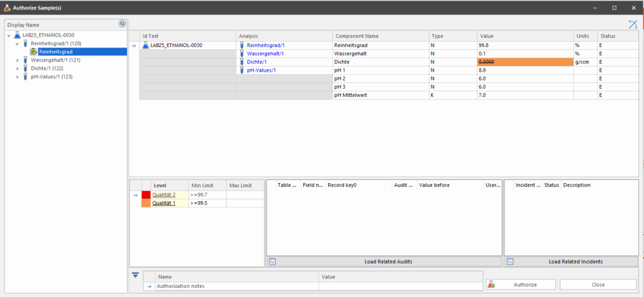Sort by the Units column header

(586, 36)
